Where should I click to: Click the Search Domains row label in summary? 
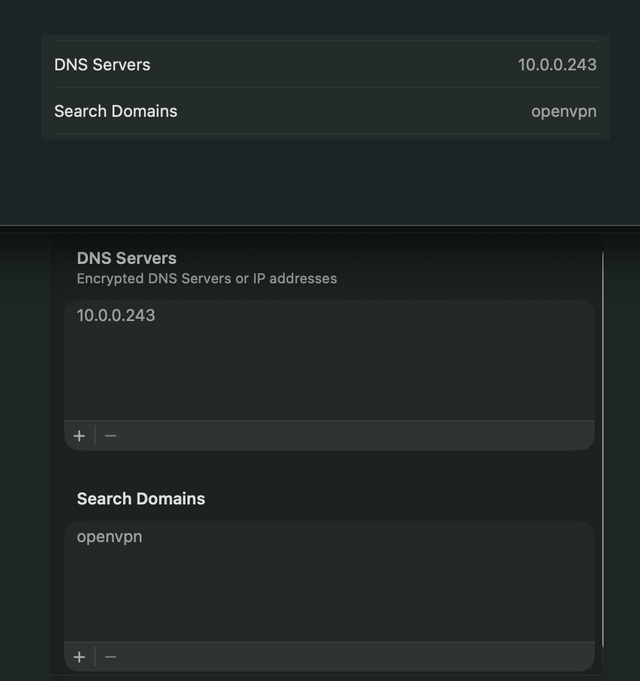[115, 111]
